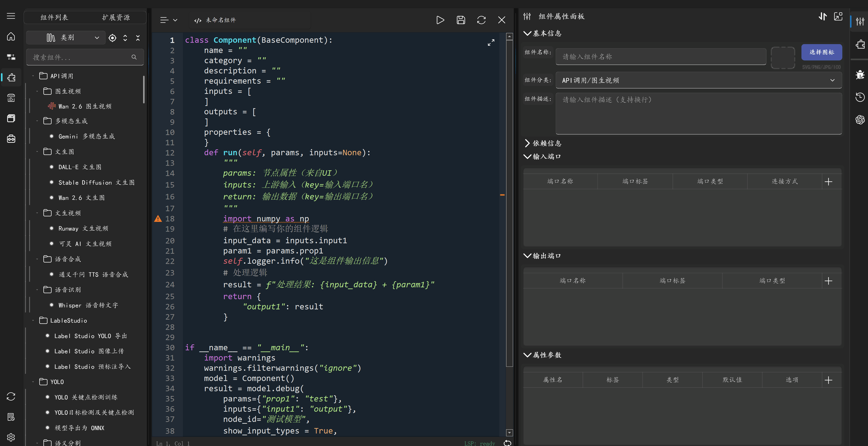Open the hamburger menu in the sidebar
Viewport: 868px width, 446px height.
[11, 16]
